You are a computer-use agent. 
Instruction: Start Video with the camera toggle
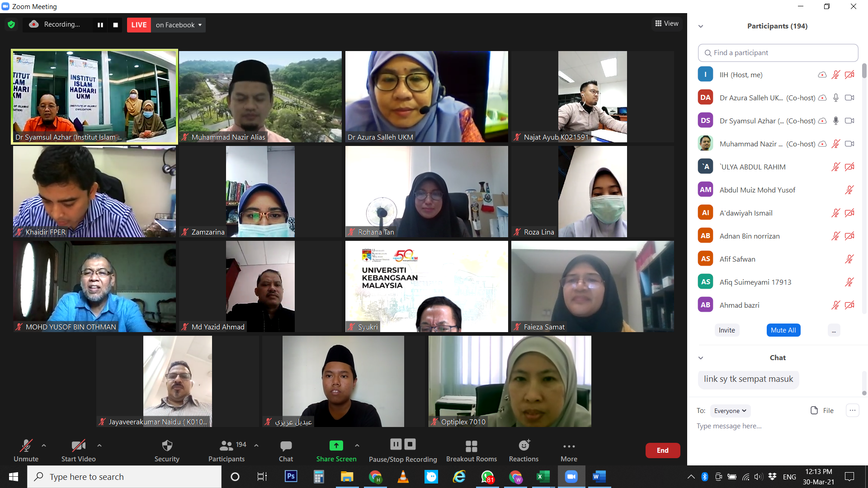[x=78, y=446]
